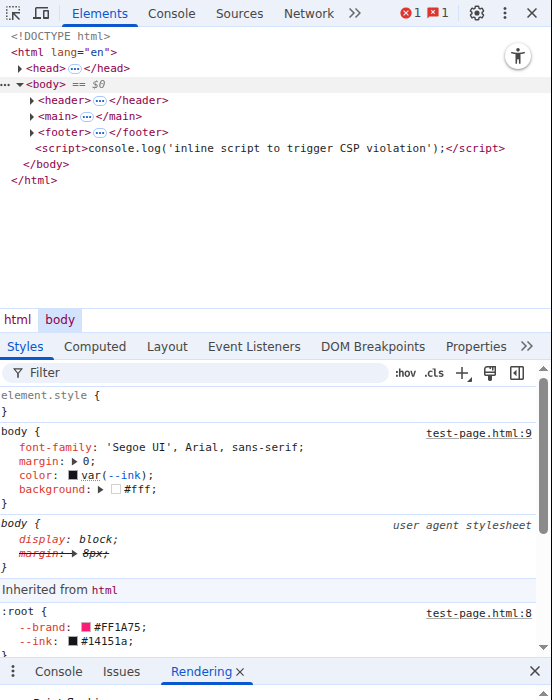Switch to the Styles pane tab

(x=25, y=346)
